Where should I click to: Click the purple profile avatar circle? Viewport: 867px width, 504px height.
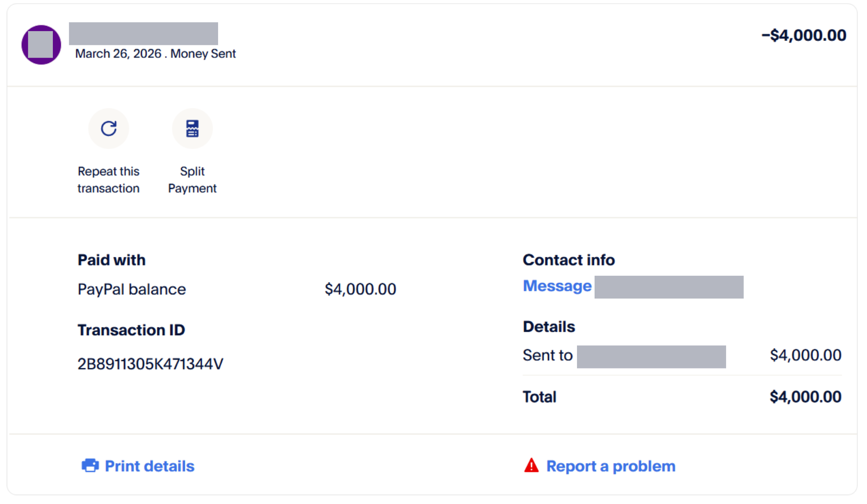point(41,45)
